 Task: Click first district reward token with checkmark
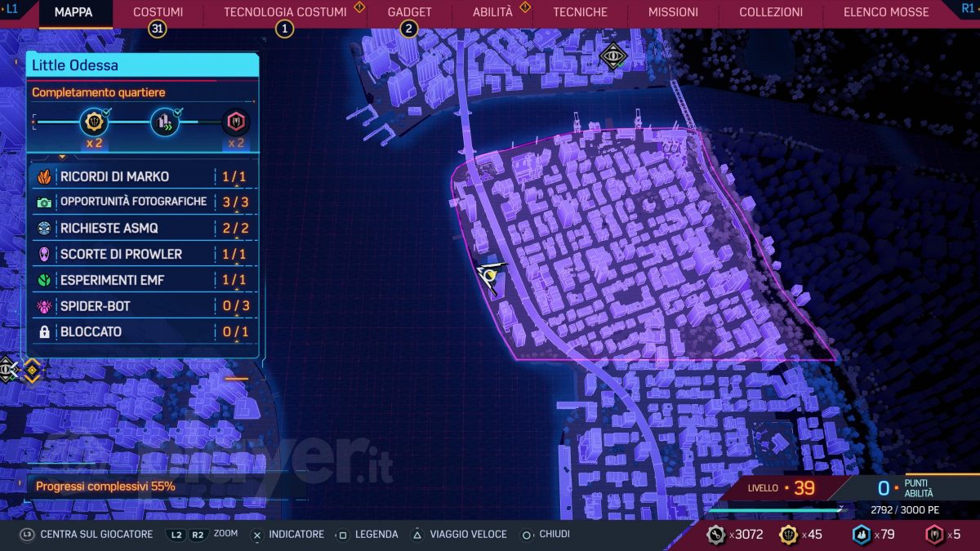(x=93, y=123)
